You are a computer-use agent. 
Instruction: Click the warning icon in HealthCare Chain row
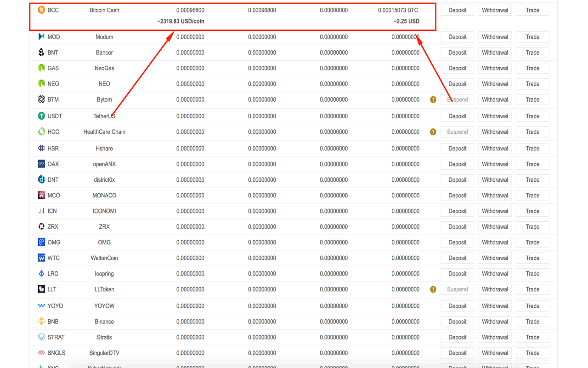433,132
